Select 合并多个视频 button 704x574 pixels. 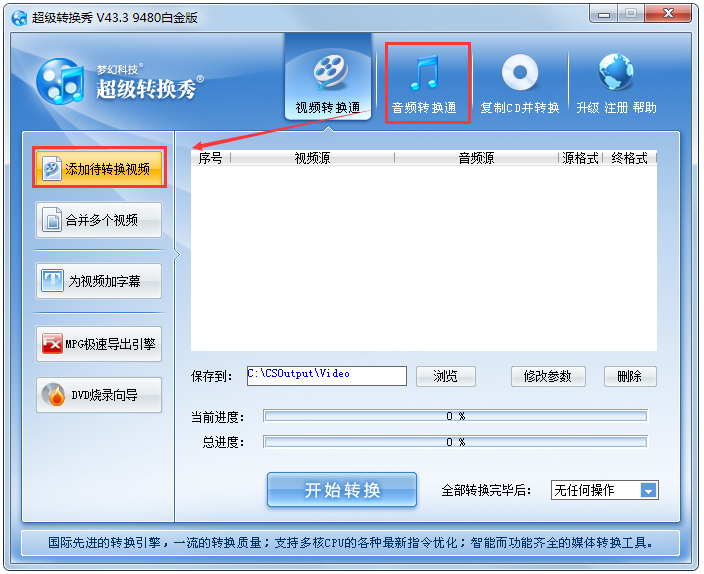99,221
